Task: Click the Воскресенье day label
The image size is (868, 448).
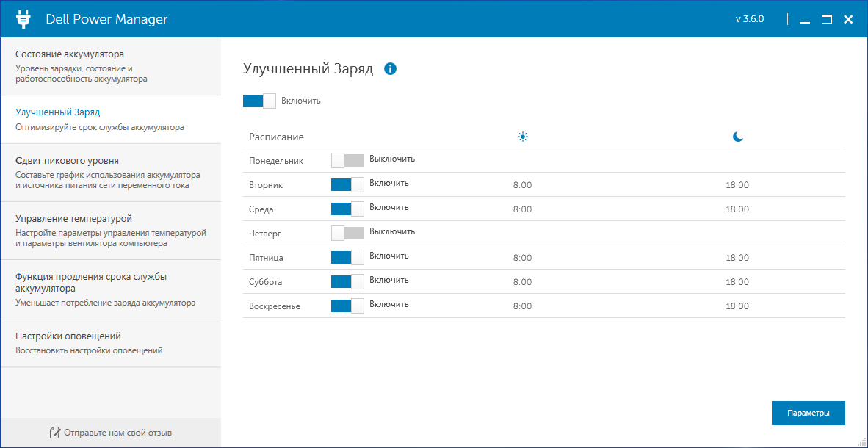Action: (275, 306)
